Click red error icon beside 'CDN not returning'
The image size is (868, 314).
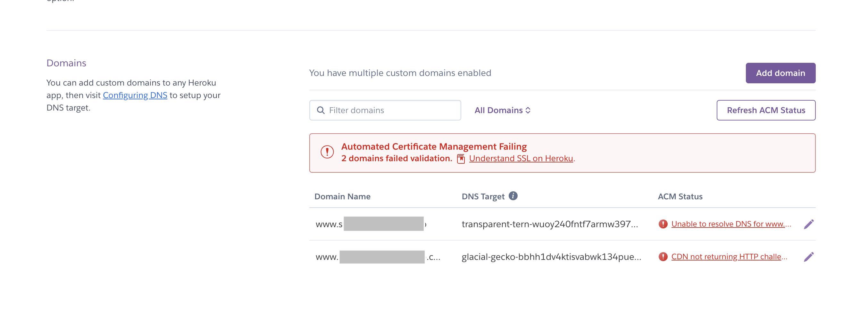663,257
